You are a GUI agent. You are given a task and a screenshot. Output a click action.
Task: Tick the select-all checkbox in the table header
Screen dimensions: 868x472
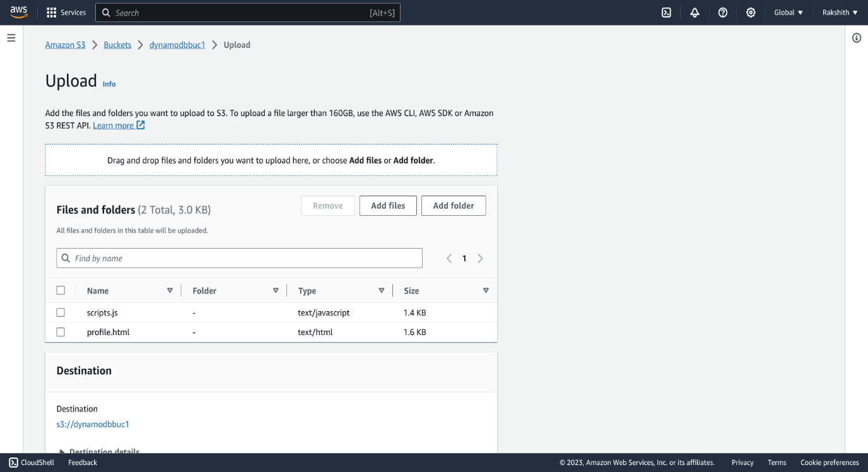click(61, 290)
